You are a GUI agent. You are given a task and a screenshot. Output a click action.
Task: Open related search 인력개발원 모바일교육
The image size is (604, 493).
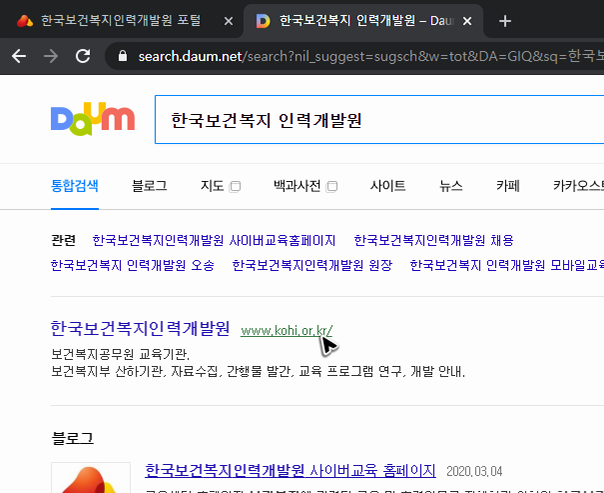coord(507,265)
